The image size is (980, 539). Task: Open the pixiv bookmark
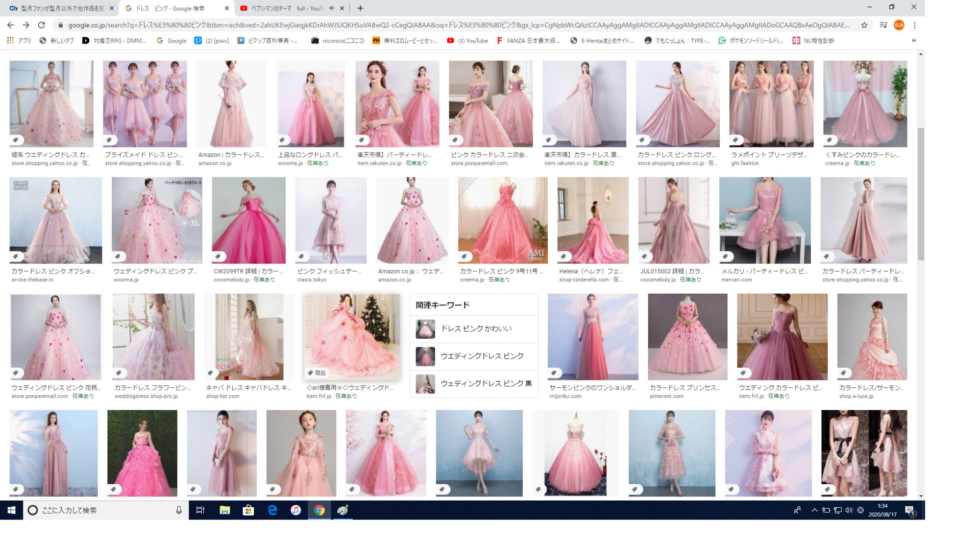(212, 41)
